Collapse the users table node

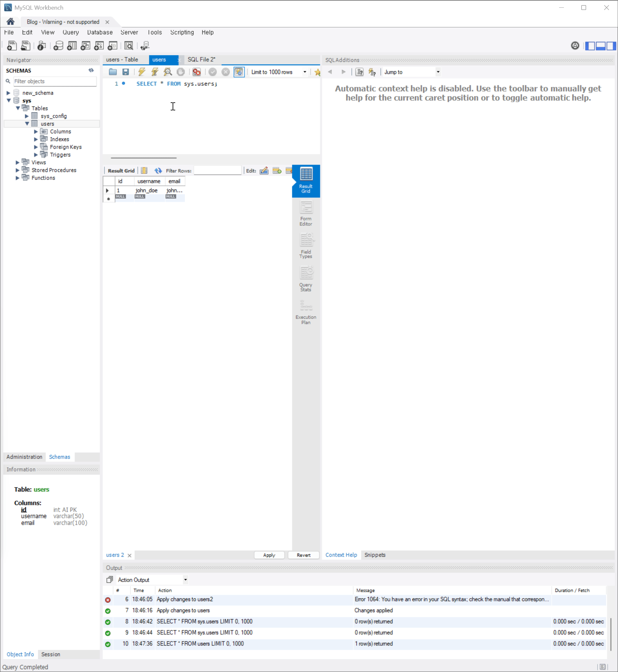[27, 124]
